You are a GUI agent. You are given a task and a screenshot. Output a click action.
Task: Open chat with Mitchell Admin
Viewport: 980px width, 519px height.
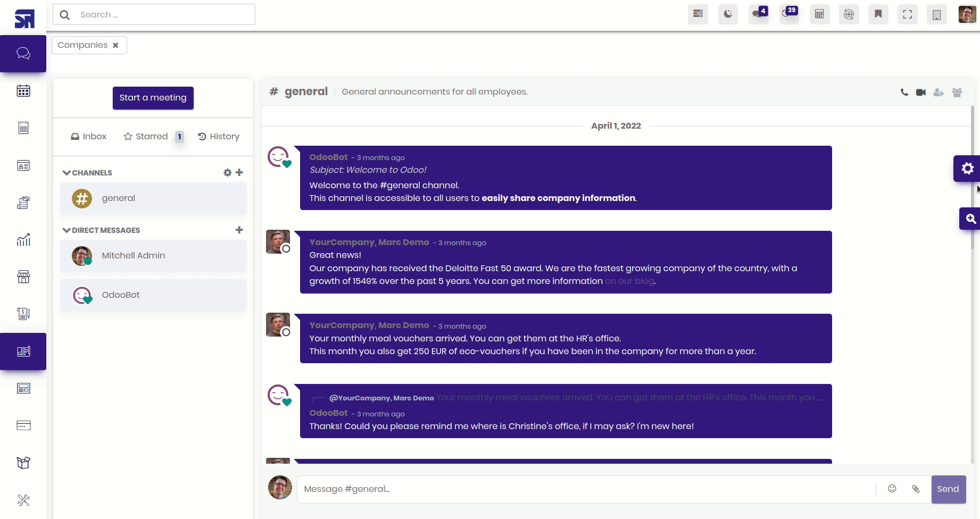point(153,256)
